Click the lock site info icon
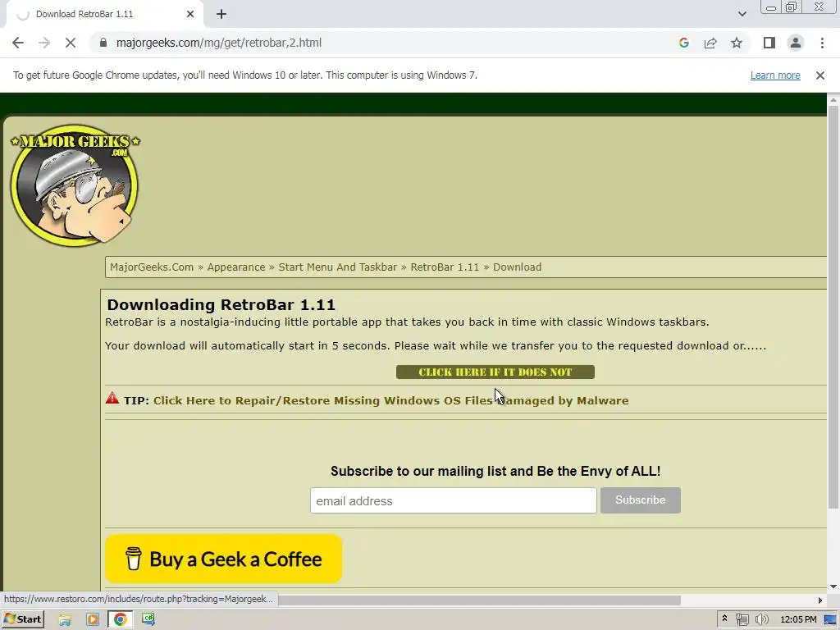Image resolution: width=840 pixels, height=630 pixels. tap(103, 43)
